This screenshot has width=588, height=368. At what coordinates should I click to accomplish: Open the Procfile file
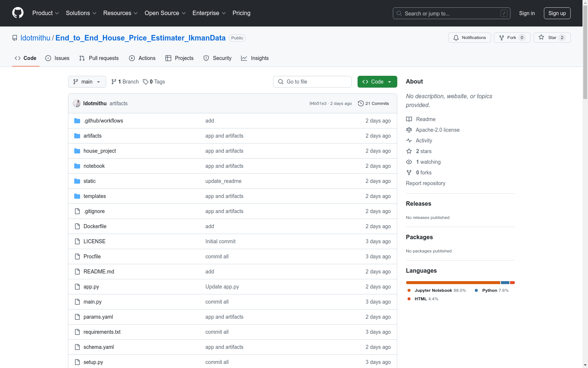pos(92,256)
